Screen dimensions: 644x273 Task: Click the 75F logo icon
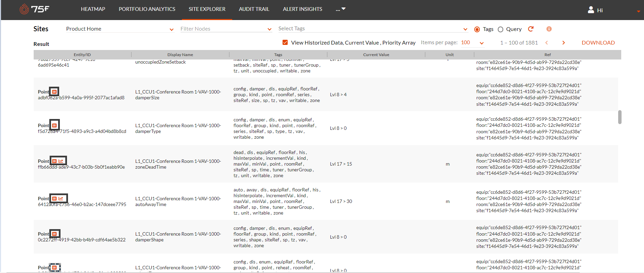[34, 9]
